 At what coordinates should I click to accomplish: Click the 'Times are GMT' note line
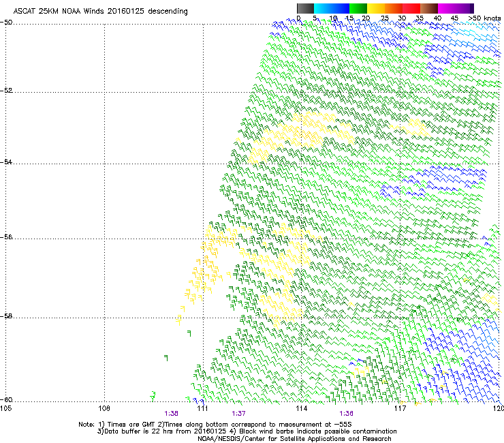click(x=215, y=425)
